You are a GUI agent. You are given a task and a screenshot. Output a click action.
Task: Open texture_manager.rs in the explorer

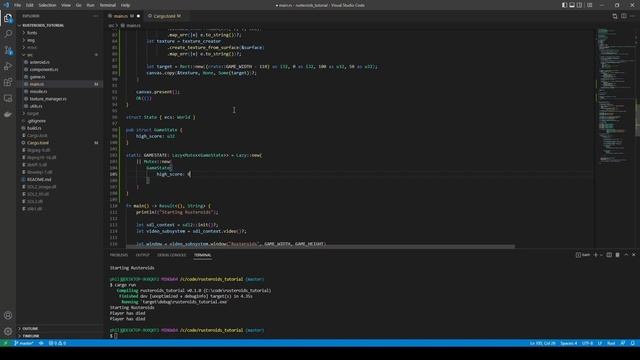[x=48, y=99]
